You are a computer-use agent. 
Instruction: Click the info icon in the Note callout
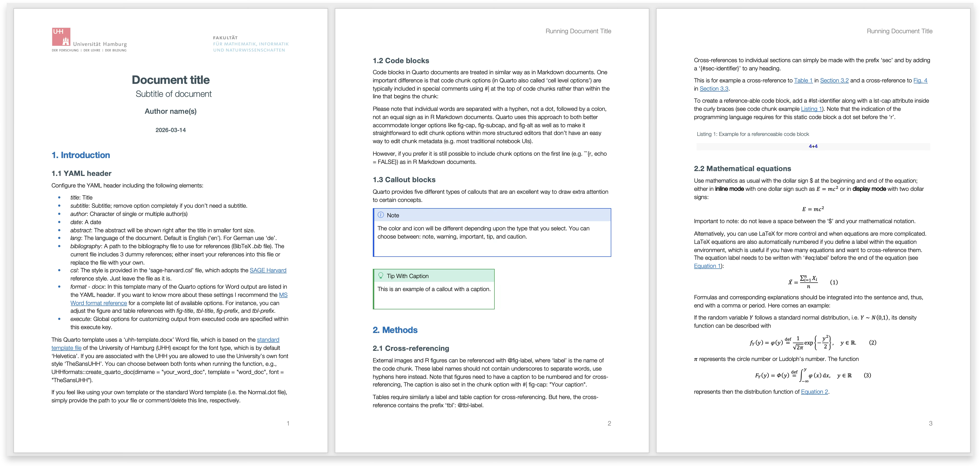coord(381,215)
